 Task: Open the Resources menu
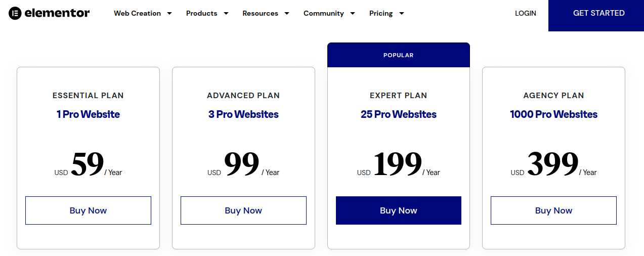260,14
